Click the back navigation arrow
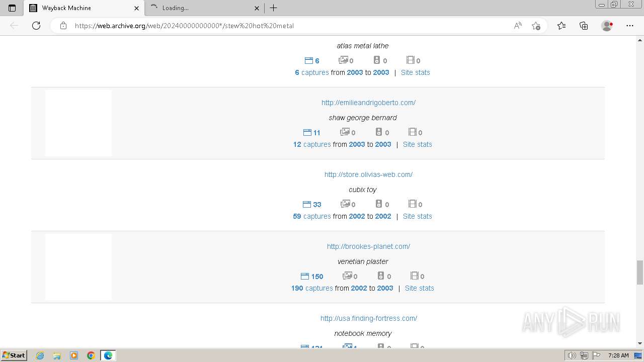The width and height of the screenshot is (644, 362). [x=14, y=26]
